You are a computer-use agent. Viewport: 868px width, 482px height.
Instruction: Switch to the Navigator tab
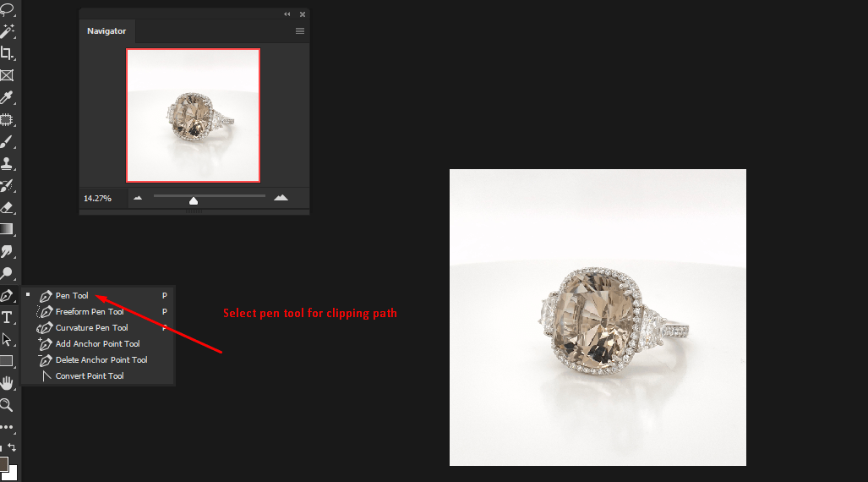106,31
